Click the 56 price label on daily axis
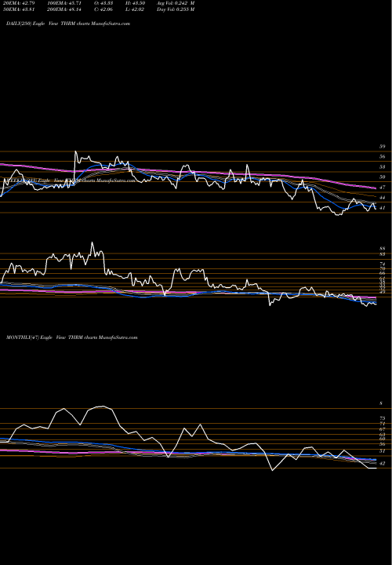The width and height of the screenshot is (392, 565). [383, 157]
